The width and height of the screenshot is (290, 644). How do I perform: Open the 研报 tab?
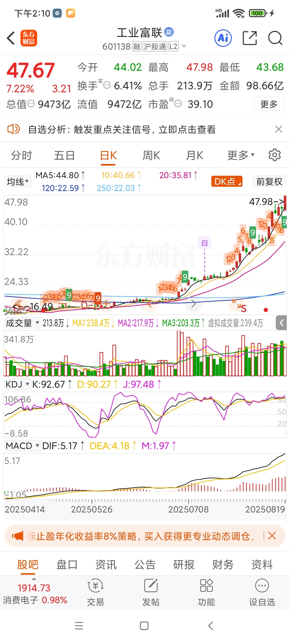coord(184,564)
